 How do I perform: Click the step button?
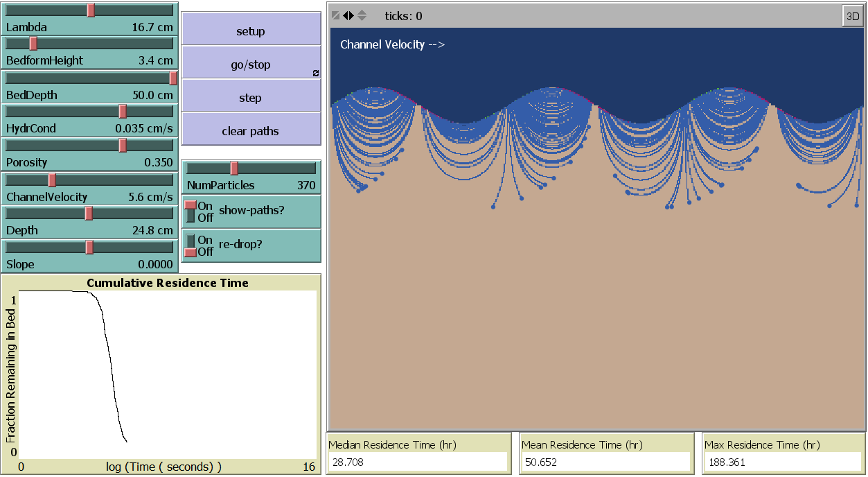coord(251,96)
